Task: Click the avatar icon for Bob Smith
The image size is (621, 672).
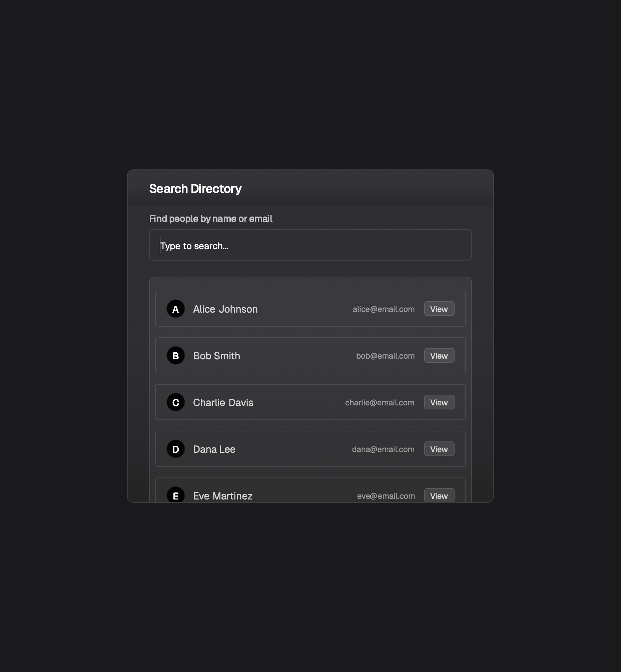Action: (175, 355)
